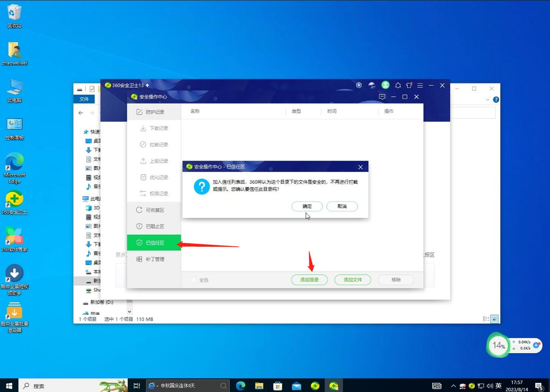Click the hexagon icon in the 360 title bar
Screen dimensions: 550x392
[398, 85]
